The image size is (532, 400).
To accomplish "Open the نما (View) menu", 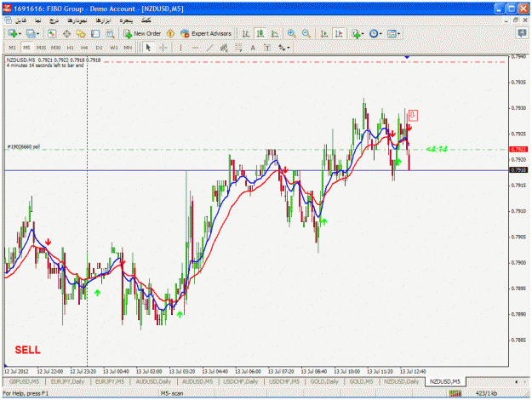I will coord(38,20).
